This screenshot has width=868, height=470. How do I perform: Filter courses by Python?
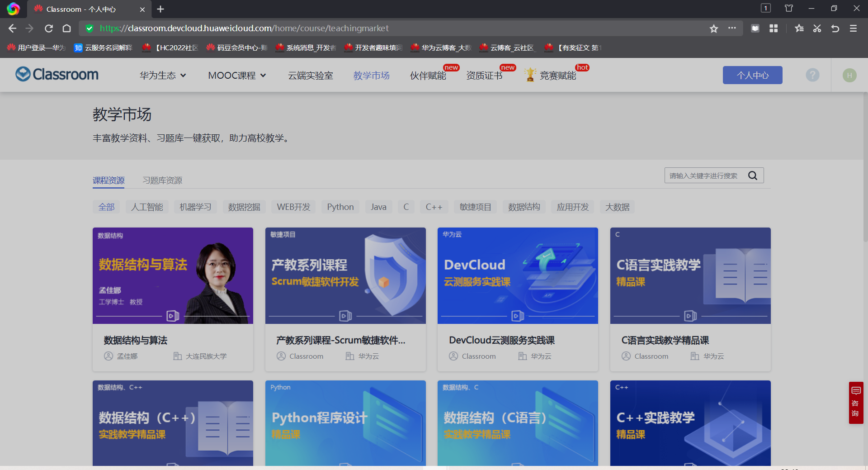[340, 207]
